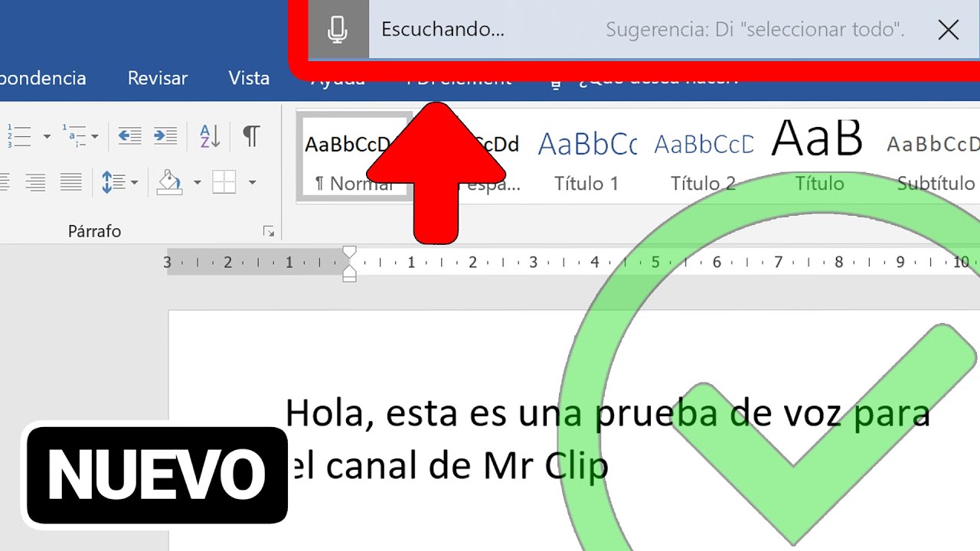Justify the paragraph text
The height and width of the screenshot is (551, 980).
[x=70, y=182]
